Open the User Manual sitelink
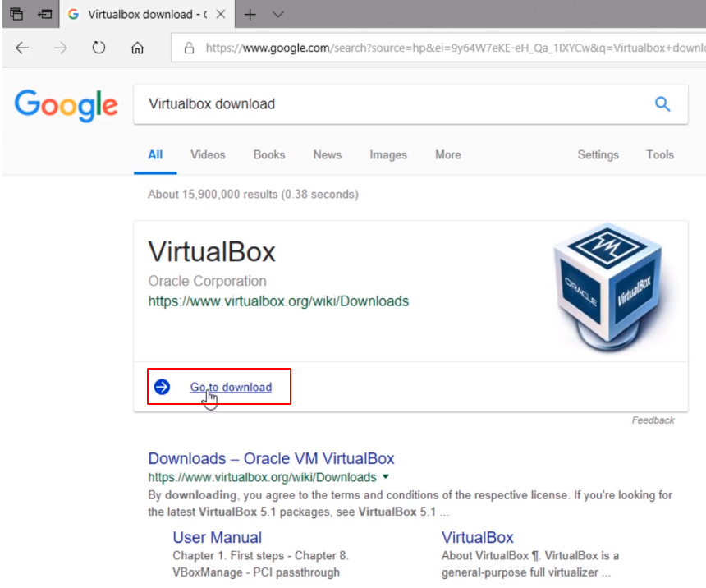This screenshot has height=588, width=706. (x=217, y=537)
